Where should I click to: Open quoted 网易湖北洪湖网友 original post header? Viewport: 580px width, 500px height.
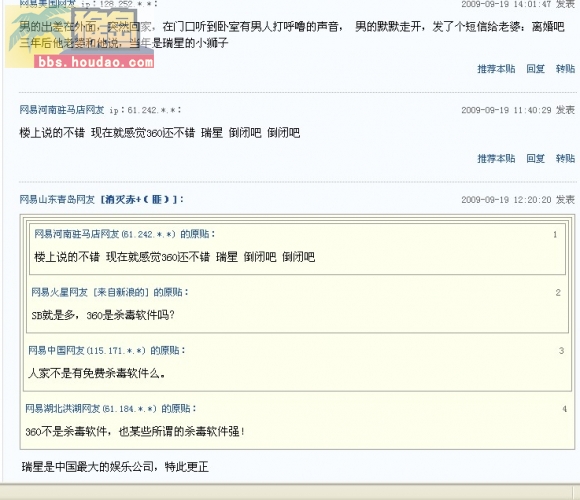coord(63,409)
